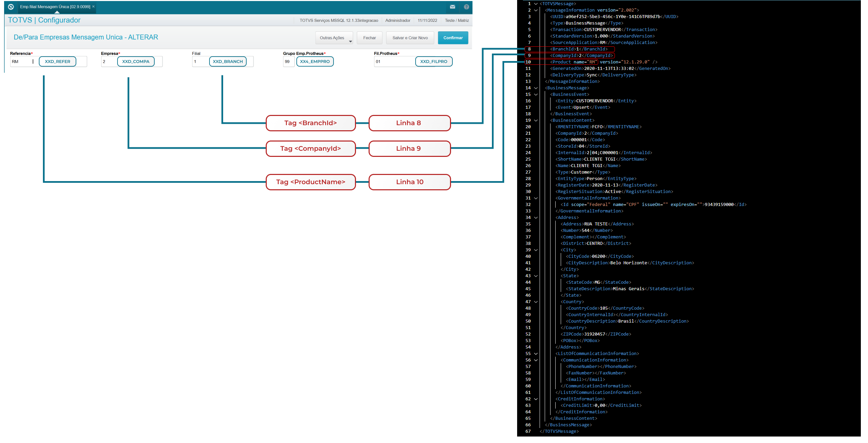Close the Emp.filial Mensagem Única tab
The width and height of the screenshot is (868, 443).
click(94, 6)
